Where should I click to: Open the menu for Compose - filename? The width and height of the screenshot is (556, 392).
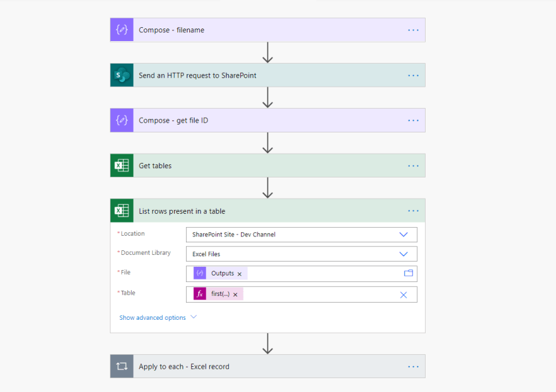click(x=413, y=29)
